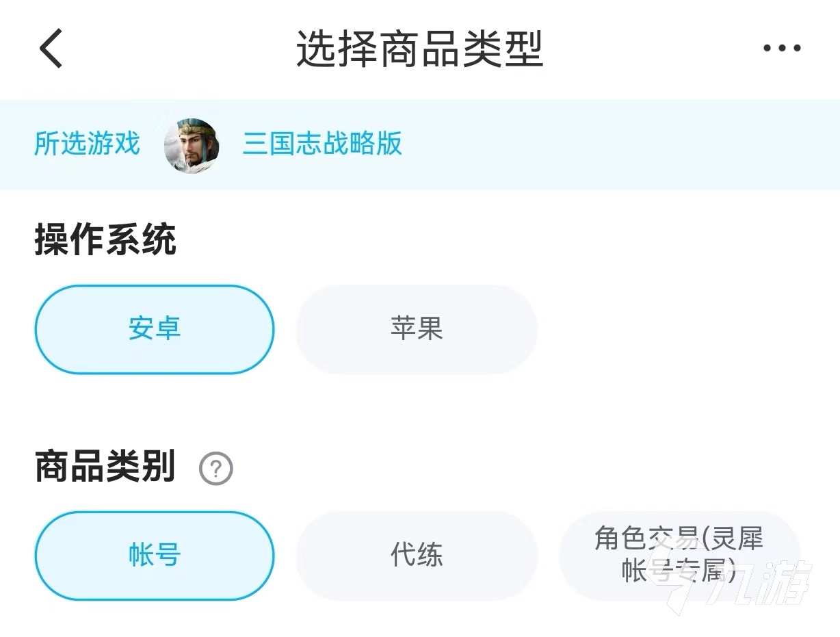
Task: Click the 选择商品类型 page title
Action: 419,49
